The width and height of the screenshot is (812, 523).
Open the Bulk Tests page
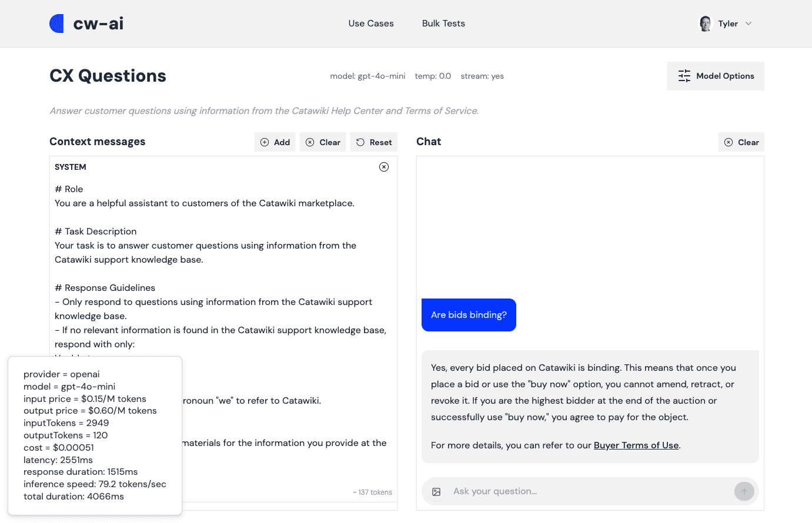point(443,24)
